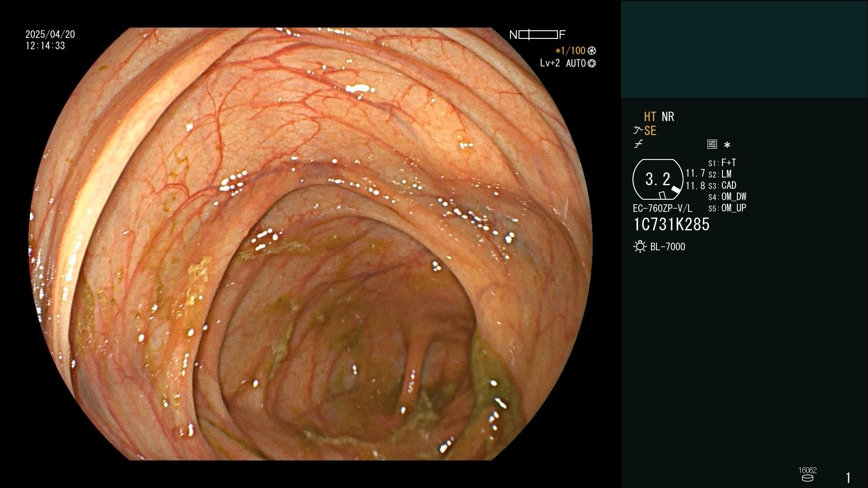
Task: Click the asterisk icon beside the sliders
Action: pyautogui.click(x=727, y=145)
